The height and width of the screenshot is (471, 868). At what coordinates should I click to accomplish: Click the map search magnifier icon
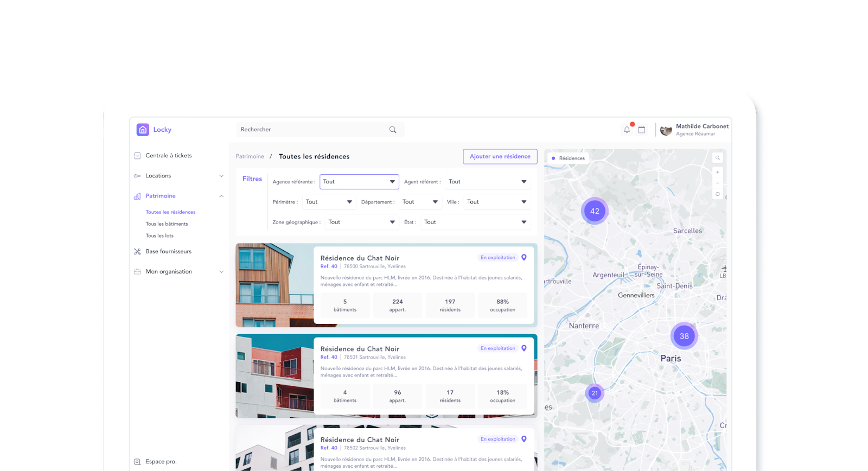pyautogui.click(x=718, y=158)
